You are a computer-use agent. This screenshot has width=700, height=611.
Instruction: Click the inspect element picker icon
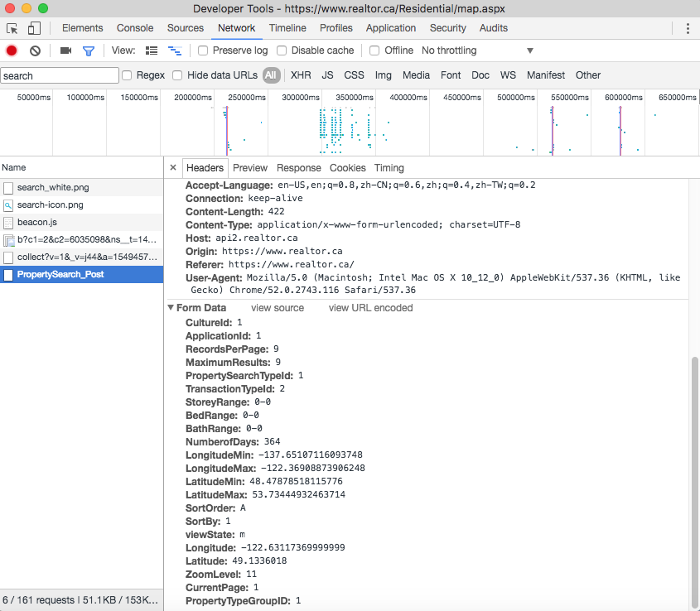pos(13,28)
